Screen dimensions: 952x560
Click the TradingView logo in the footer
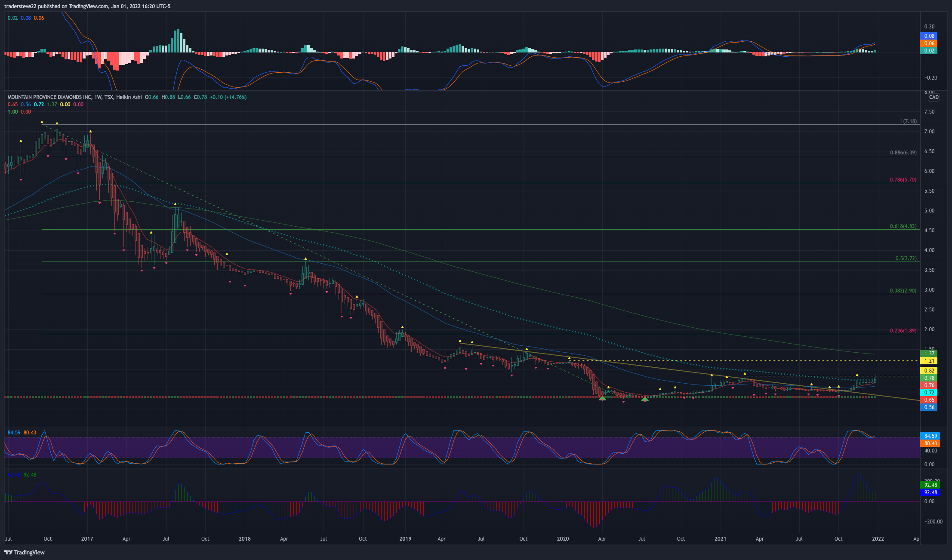pyautogui.click(x=25, y=552)
